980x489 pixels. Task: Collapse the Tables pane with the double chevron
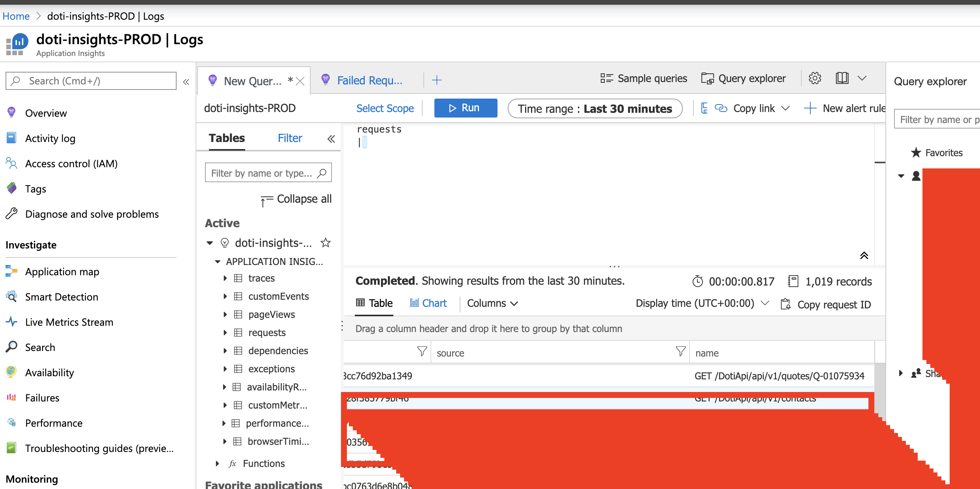point(331,138)
